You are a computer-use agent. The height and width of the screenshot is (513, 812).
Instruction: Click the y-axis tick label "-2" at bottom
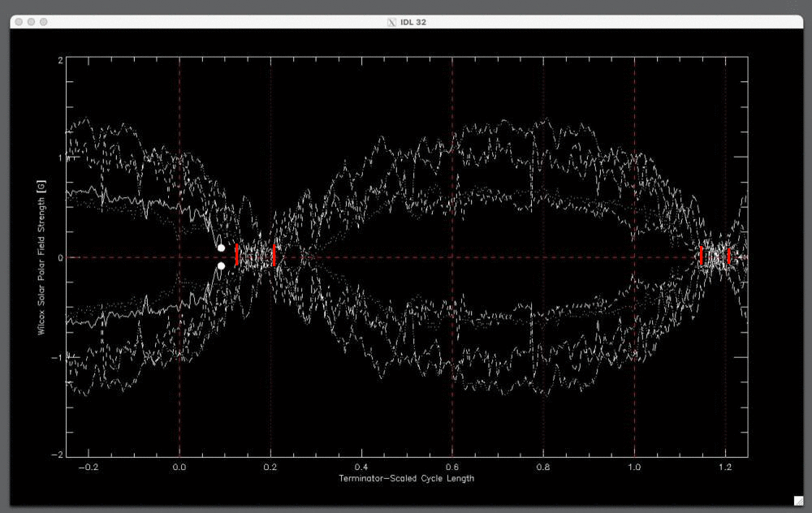coord(58,455)
